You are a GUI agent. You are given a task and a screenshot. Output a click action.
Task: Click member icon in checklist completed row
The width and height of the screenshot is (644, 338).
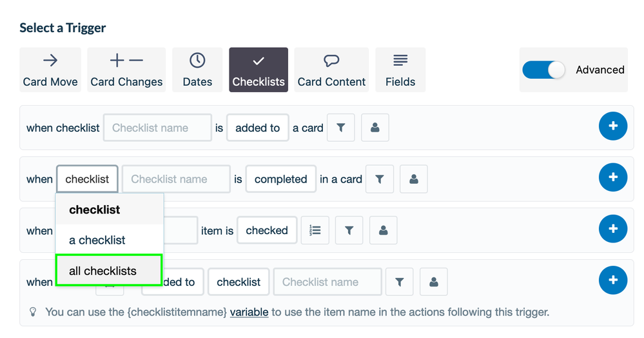tap(414, 179)
